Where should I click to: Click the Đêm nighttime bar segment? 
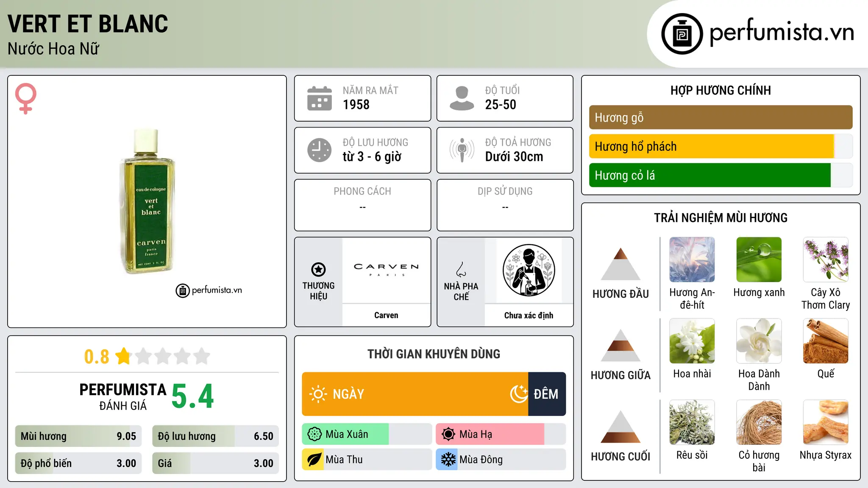click(x=547, y=394)
